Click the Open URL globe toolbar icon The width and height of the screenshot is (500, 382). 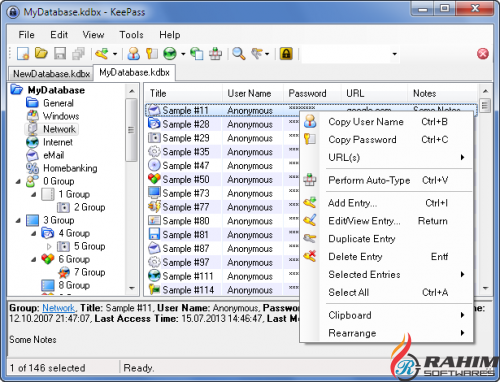pos(170,53)
